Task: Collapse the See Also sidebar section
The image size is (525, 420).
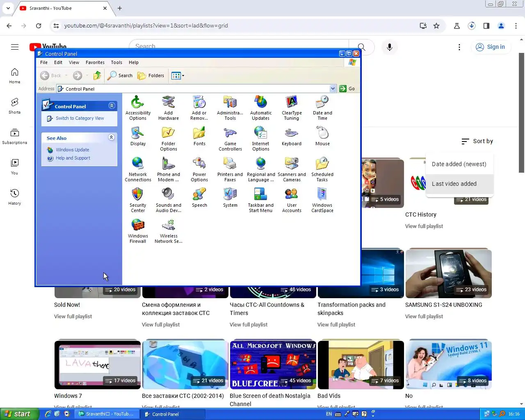Action: click(x=111, y=137)
